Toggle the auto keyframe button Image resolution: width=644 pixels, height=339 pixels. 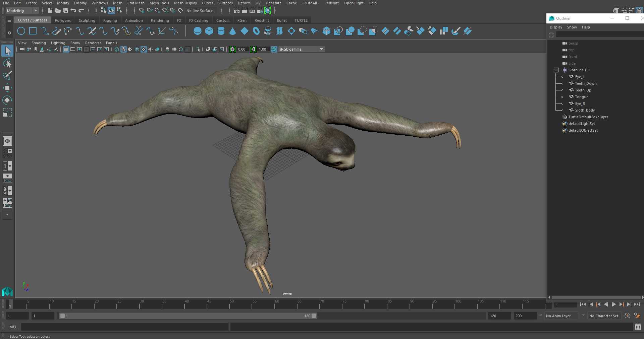pyautogui.click(x=627, y=316)
